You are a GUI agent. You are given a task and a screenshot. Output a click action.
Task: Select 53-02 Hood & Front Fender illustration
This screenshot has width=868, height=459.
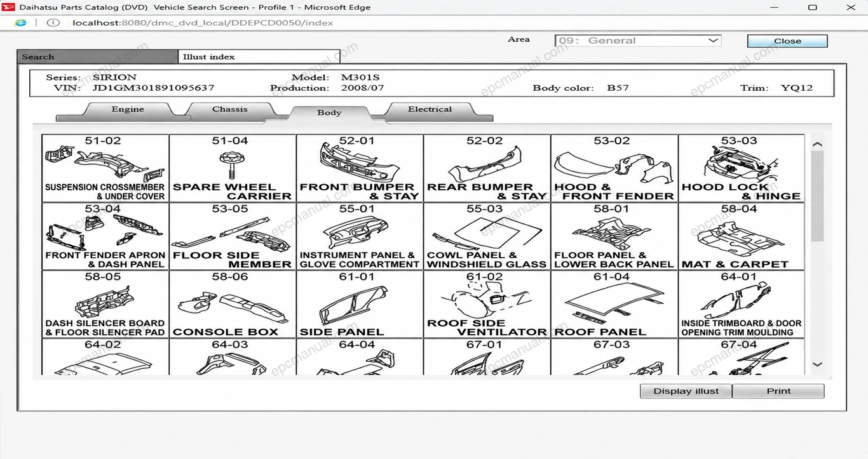(x=614, y=168)
